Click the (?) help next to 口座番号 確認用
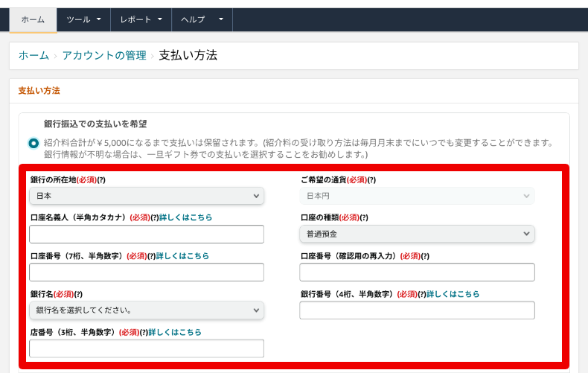The image size is (588, 373). tap(425, 256)
